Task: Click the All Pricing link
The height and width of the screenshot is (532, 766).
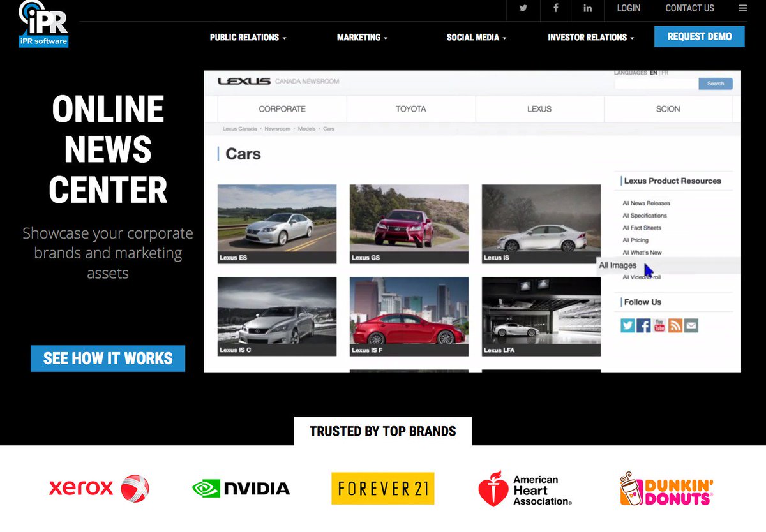Action: click(x=636, y=240)
